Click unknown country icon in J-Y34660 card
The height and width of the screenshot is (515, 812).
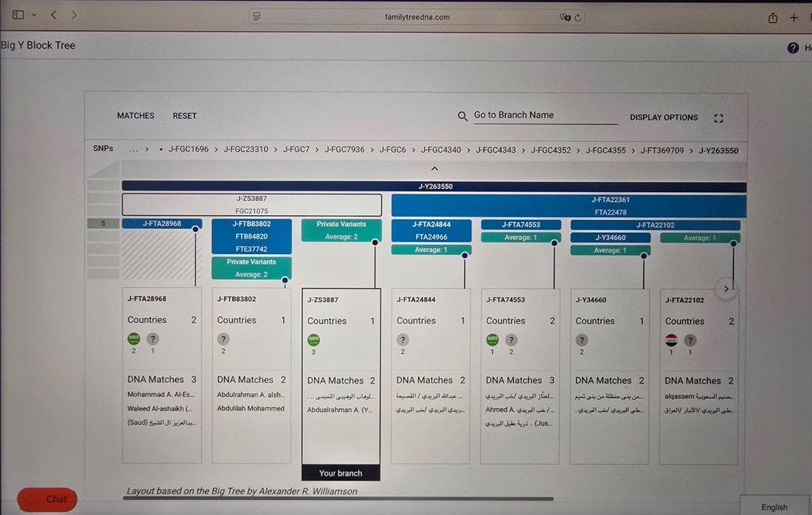tap(582, 340)
